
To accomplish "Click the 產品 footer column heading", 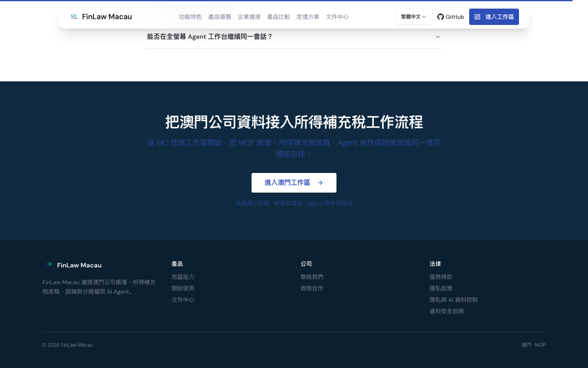I will [177, 264].
